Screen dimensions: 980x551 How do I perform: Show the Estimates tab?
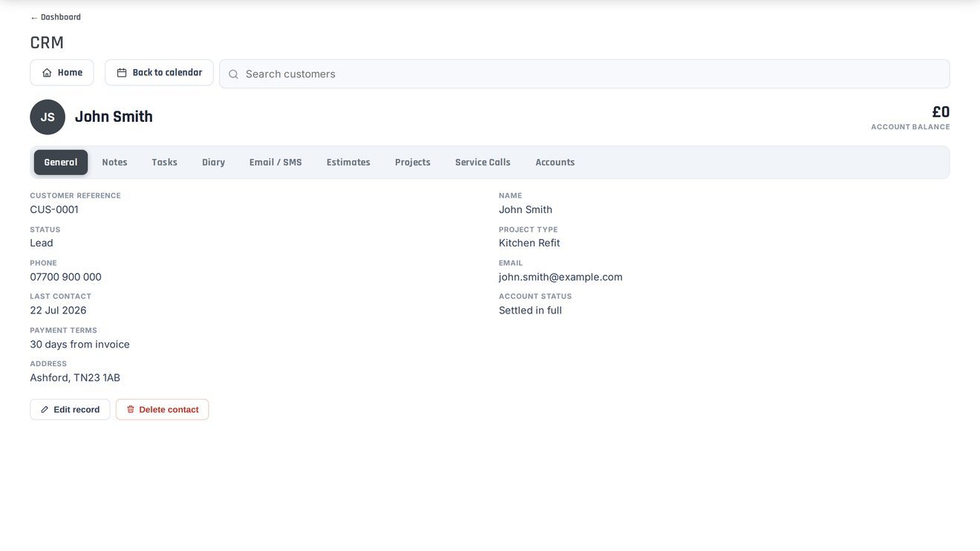click(348, 163)
